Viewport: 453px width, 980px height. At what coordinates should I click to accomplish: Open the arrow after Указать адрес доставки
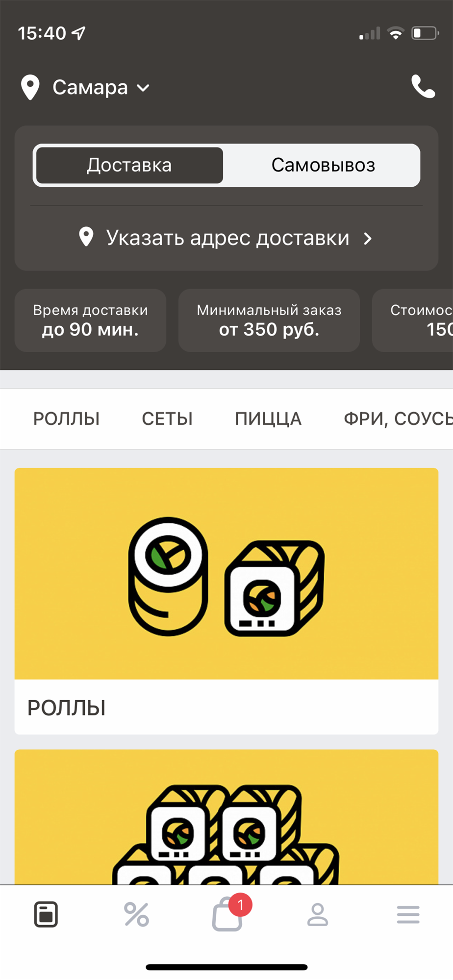pyautogui.click(x=368, y=239)
